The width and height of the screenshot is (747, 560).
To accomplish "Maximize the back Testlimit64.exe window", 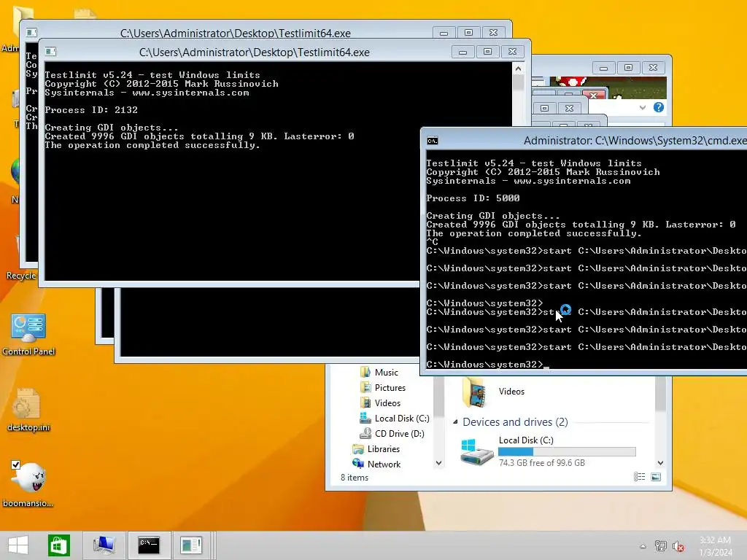I will (468, 32).
